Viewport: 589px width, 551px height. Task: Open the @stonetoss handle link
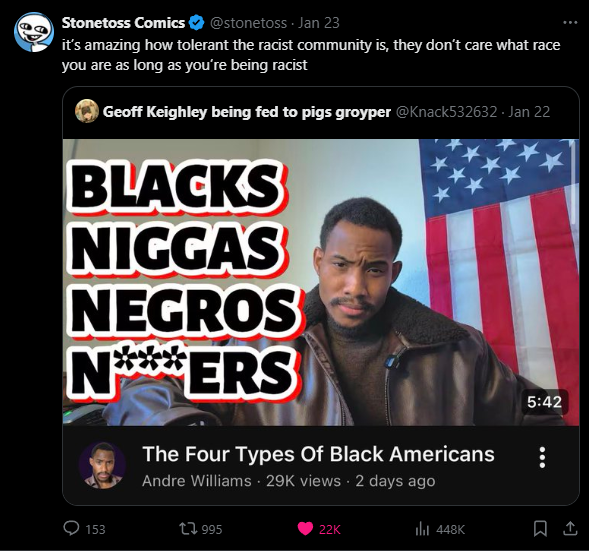(x=248, y=23)
